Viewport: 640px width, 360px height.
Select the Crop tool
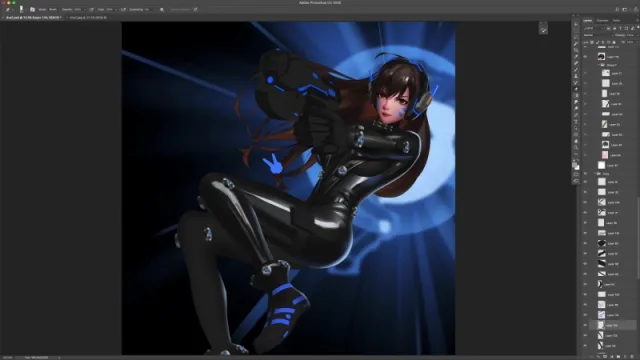576,50
